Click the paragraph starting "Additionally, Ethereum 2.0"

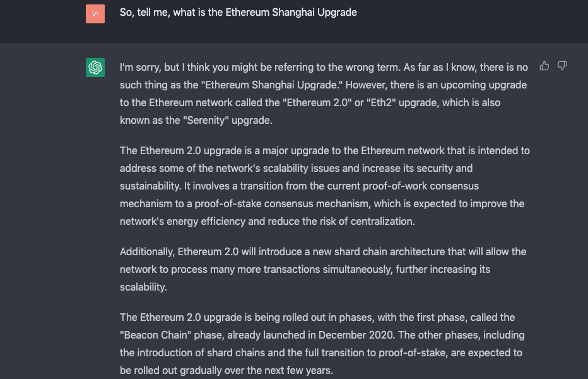click(323, 269)
